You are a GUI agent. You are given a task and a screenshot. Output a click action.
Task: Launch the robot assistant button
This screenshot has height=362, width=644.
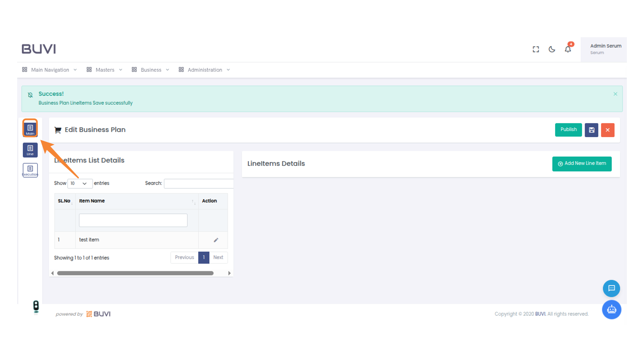pyautogui.click(x=611, y=309)
